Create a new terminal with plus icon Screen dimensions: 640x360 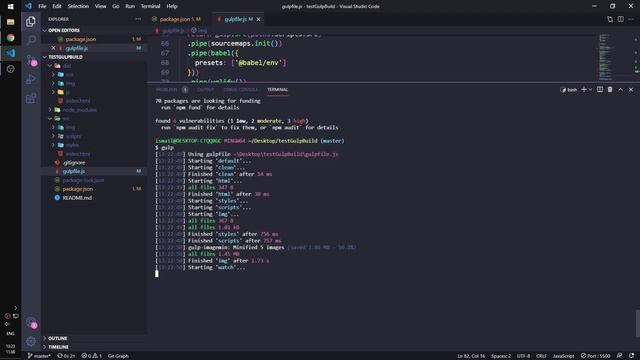coord(584,90)
